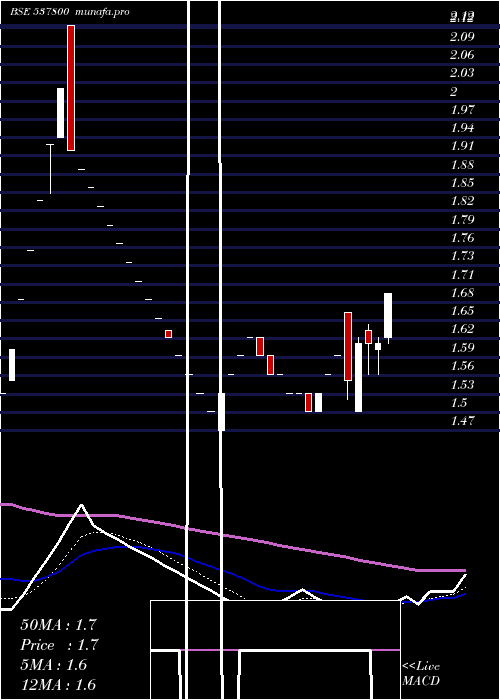500x700 pixels.
Task: Click the tall red candle between 1.56 and 1.65
Action: point(348,346)
